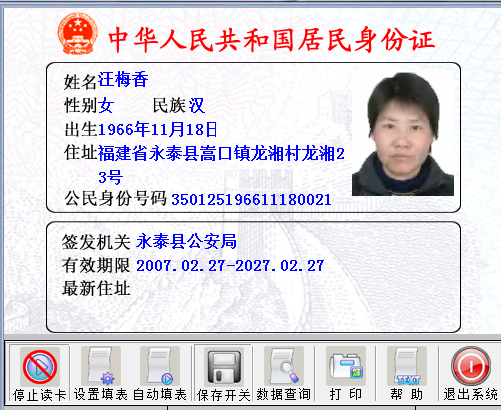501x410 pixels.
Task: Click the 出生 birth date value
Action: click(157, 129)
